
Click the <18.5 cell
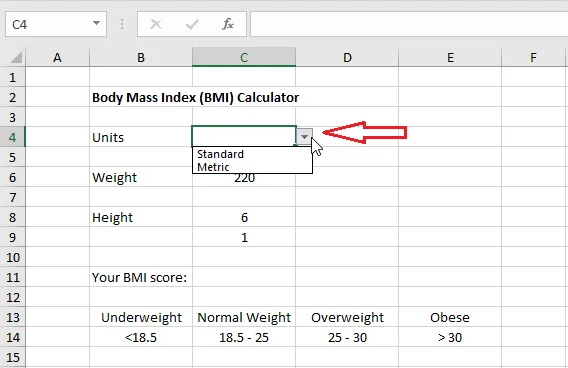(x=141, y=337)
